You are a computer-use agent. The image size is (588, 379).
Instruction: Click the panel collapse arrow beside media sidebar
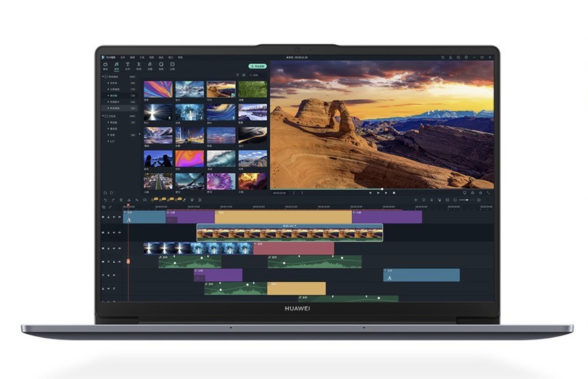[139, 134]
